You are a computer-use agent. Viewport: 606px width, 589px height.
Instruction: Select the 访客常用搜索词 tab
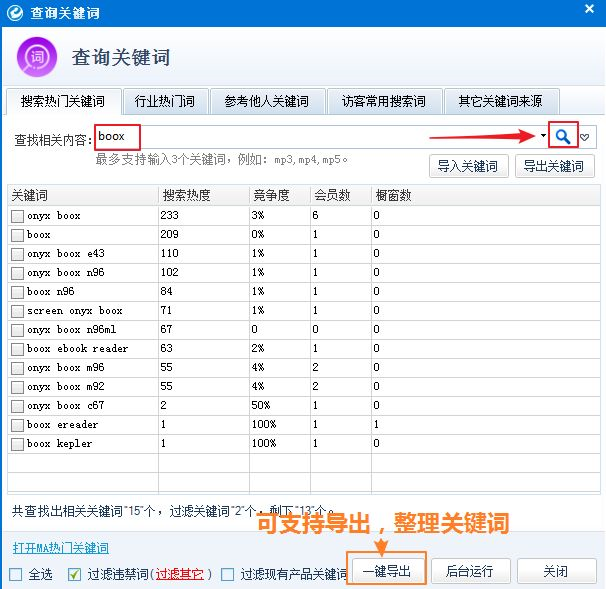click(384, 101)
